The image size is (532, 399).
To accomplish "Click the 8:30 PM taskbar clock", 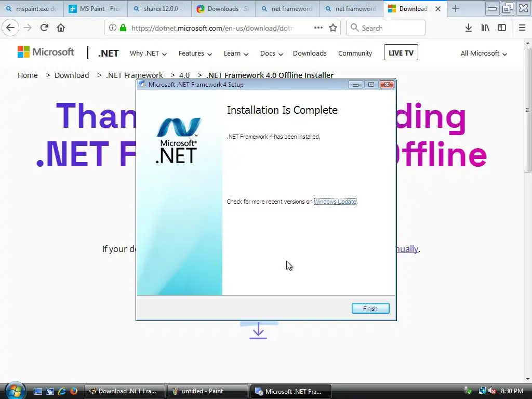I will [x=512, y=391].
